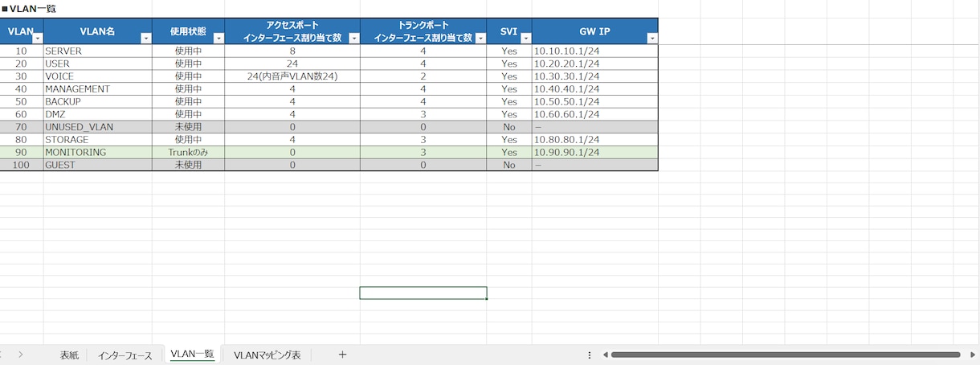The image size is (980, 365).
Task: Select the SERVER cell
Action: click(x=97, y=51)
